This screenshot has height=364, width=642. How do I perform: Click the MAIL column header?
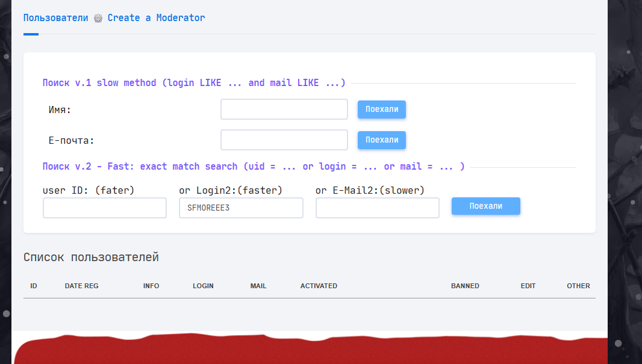point(258,286)
